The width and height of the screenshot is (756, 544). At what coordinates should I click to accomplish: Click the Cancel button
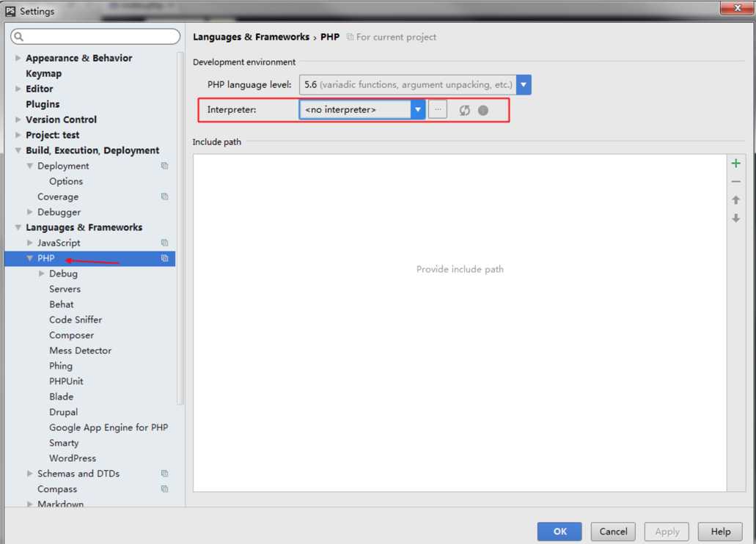[613, 532]
